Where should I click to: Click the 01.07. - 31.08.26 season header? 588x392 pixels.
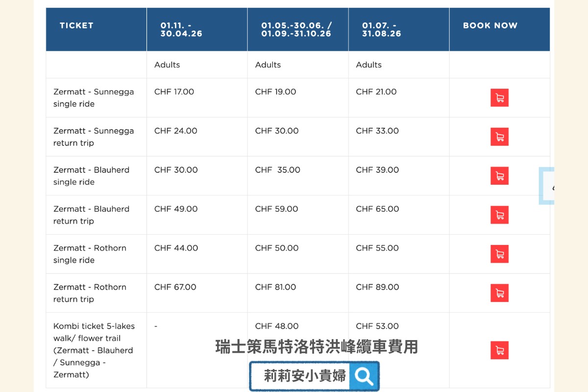(x=381, y=29)
